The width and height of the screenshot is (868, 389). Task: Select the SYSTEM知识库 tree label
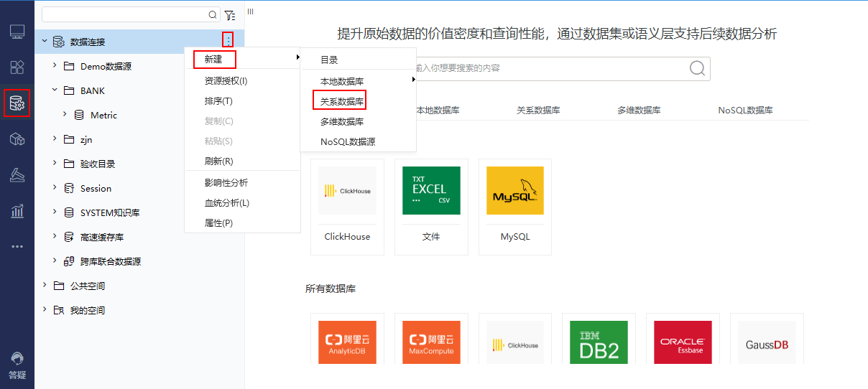tap(110, 212)
